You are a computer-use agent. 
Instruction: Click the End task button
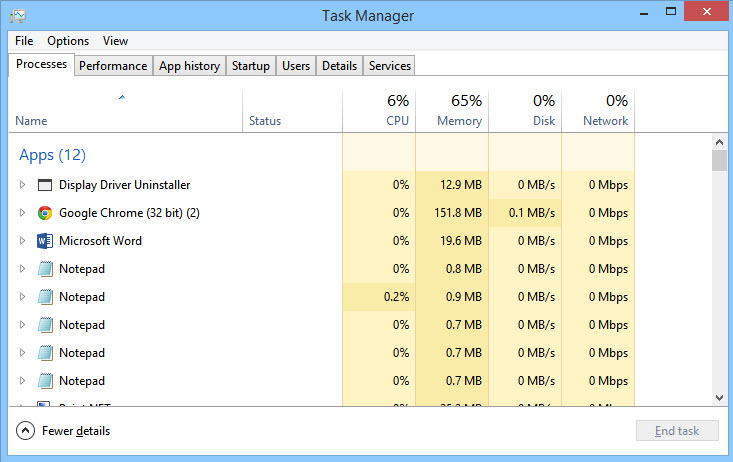(677, 431)
